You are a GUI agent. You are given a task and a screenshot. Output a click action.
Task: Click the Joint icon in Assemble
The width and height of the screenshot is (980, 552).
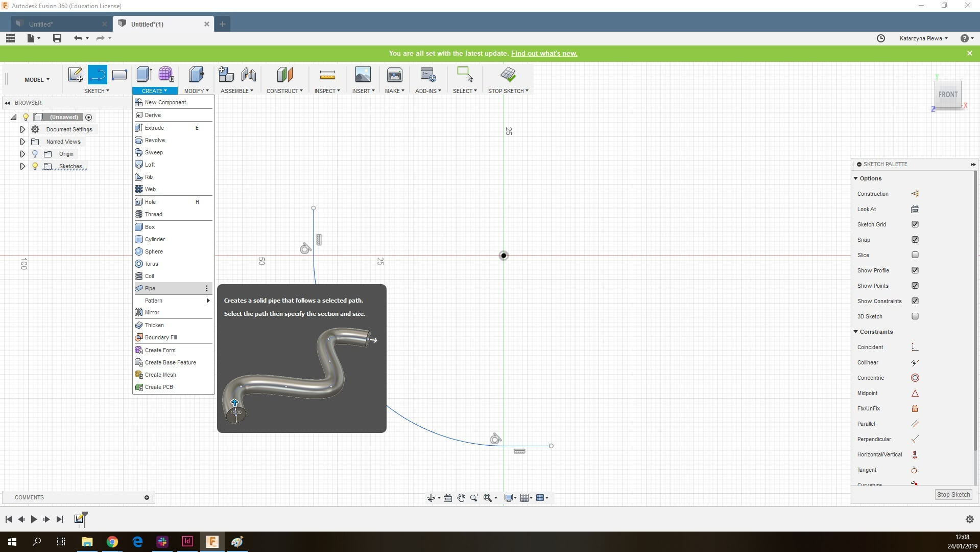pyautogui.click(x=249, y=75)
